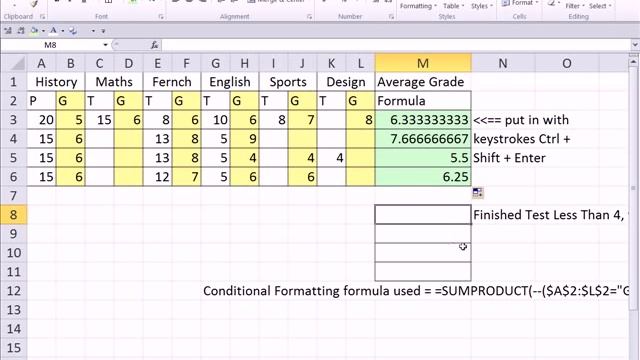Open the Clipboard dialog launcher
640x360 pixels.
(42, 17)
